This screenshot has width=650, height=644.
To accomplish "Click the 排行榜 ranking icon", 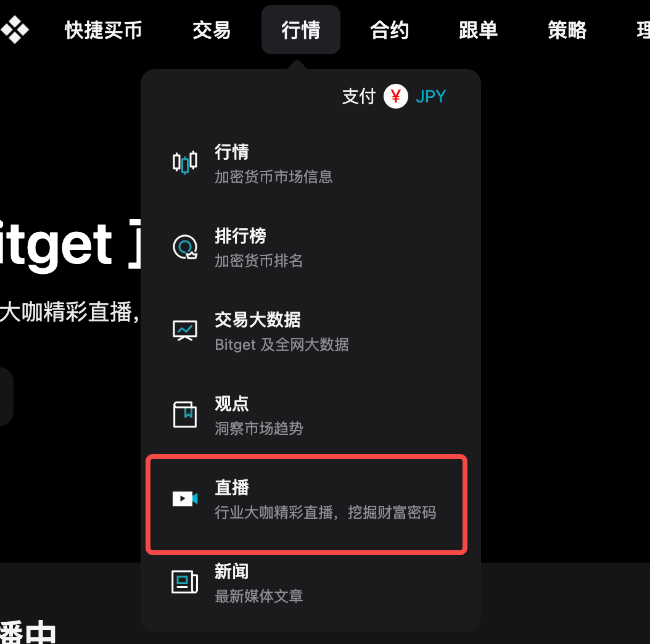I will coord(185,247).
